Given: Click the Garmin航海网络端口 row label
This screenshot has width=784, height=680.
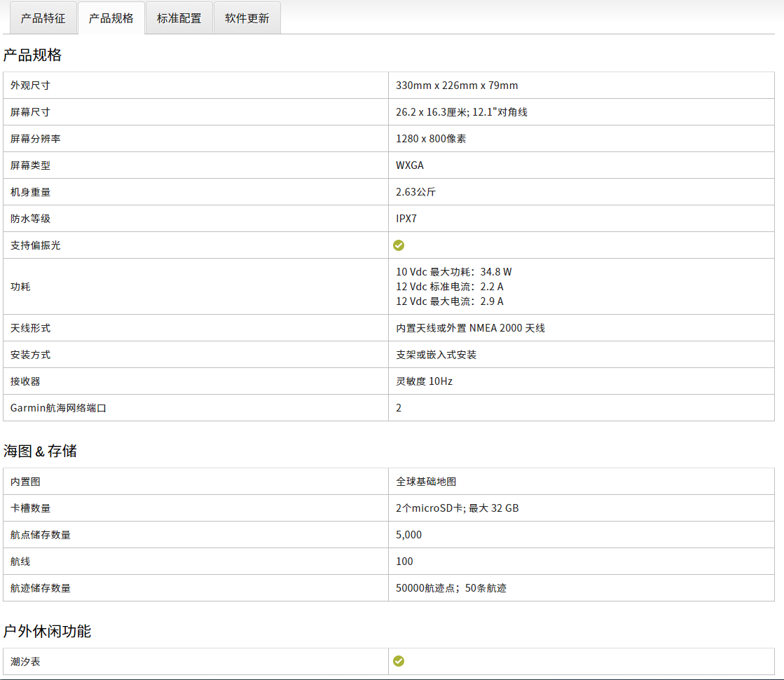Looking at the screenshot, I should (58, 408).
